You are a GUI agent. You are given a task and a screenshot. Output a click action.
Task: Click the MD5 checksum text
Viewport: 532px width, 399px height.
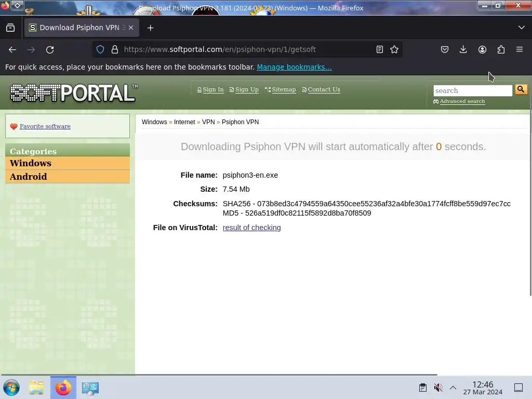[297, 213]
